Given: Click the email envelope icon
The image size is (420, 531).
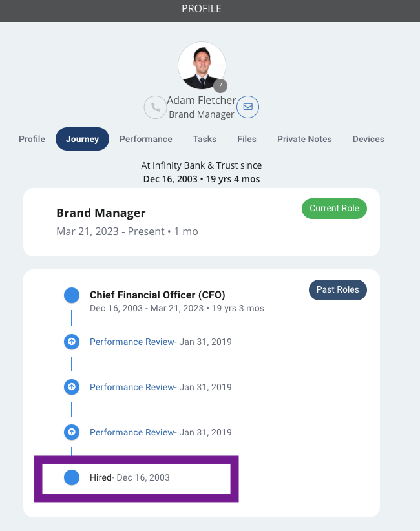Looking at the screenshot, I should pos(247,107).
